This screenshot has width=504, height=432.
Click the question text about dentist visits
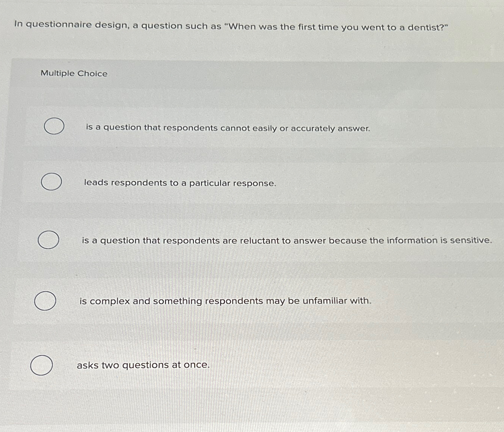click(x=230, y=26)
